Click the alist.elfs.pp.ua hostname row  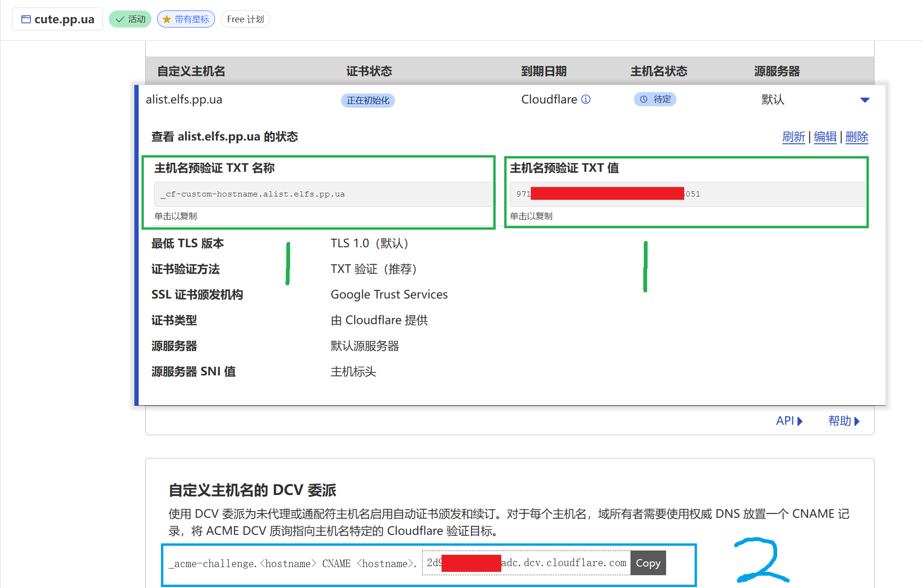pyautogui.click(x=510, y=100)
